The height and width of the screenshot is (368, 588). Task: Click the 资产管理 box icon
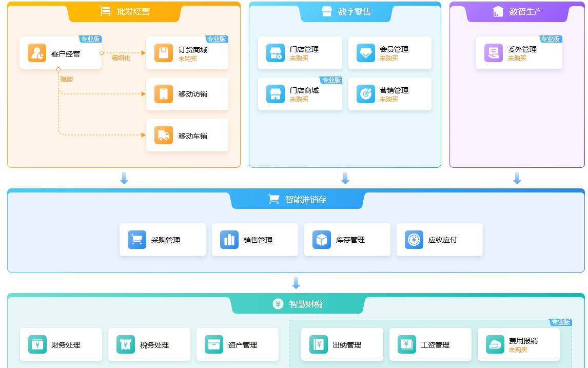(214, 344)
